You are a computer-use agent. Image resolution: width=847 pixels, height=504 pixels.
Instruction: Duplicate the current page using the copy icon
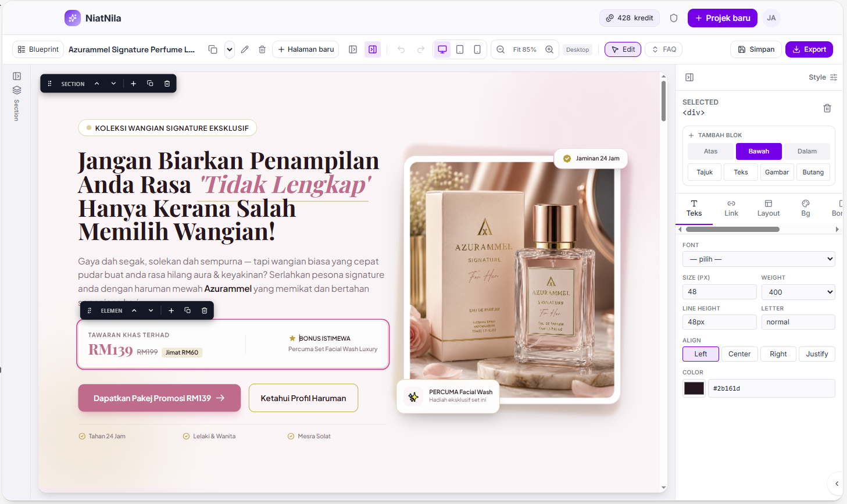(213, 49)
